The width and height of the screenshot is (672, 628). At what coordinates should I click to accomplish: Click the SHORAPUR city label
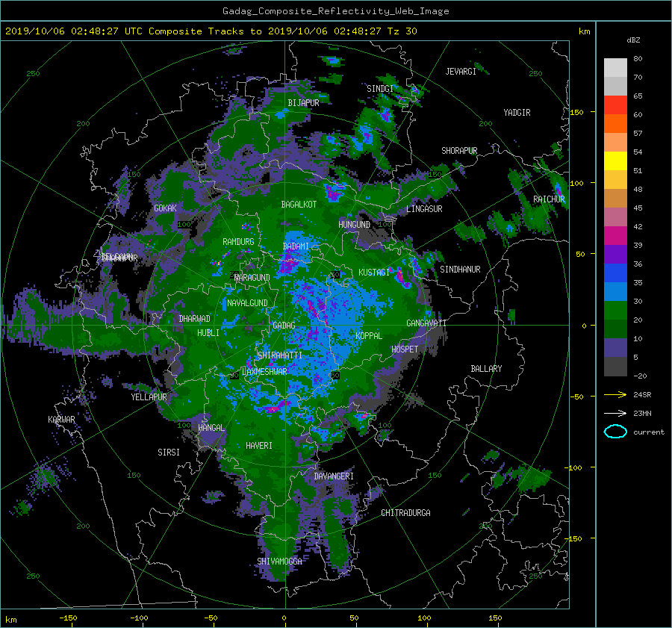tap(459, 151)
